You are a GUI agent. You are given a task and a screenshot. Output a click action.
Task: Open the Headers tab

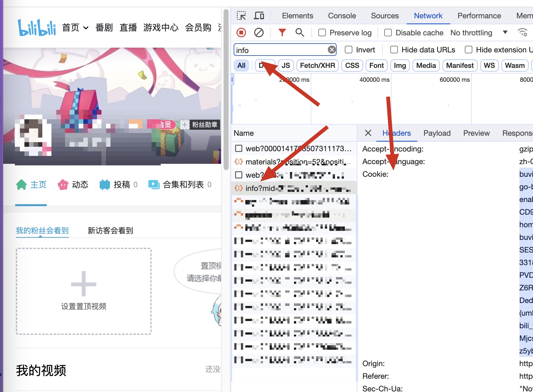pyautogui.click(x=397, y=133)
